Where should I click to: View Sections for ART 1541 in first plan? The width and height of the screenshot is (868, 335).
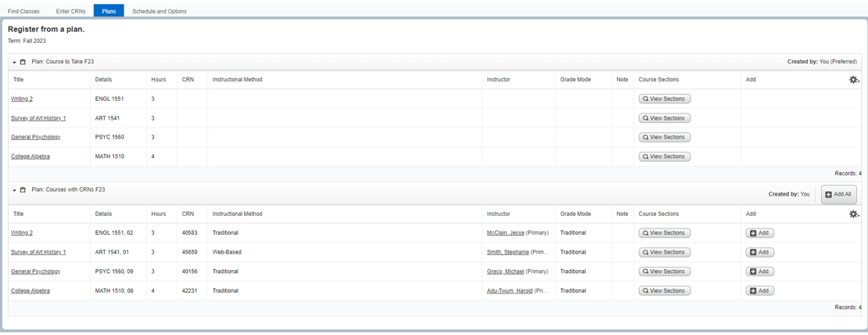click(664, 118)
